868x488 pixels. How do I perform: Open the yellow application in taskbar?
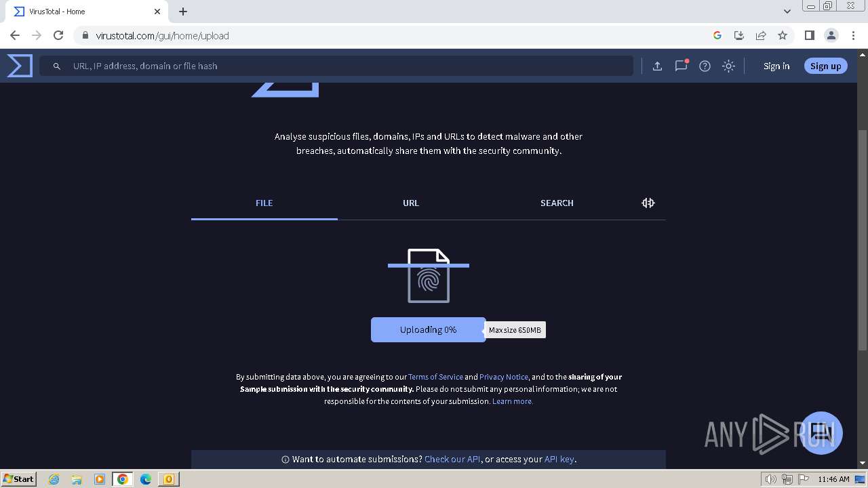tap(168, 479)
